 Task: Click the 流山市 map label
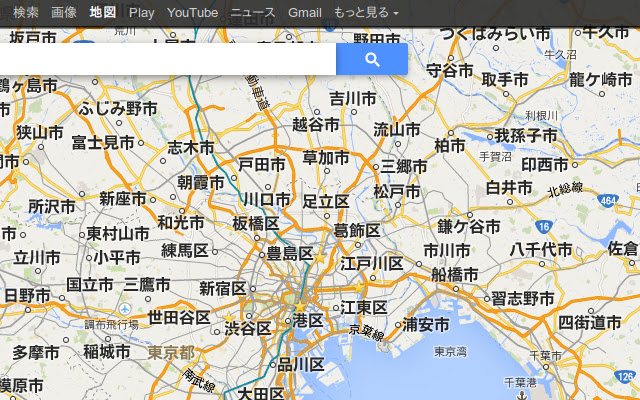tap(397, 130)
